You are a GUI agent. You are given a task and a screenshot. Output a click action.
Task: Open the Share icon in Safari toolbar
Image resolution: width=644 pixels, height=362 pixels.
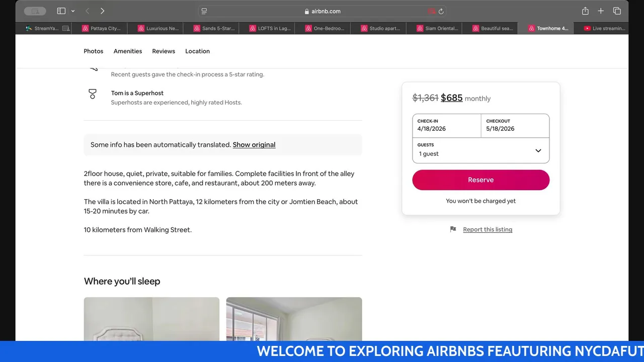pyautogui.click(x=585, y=11)
